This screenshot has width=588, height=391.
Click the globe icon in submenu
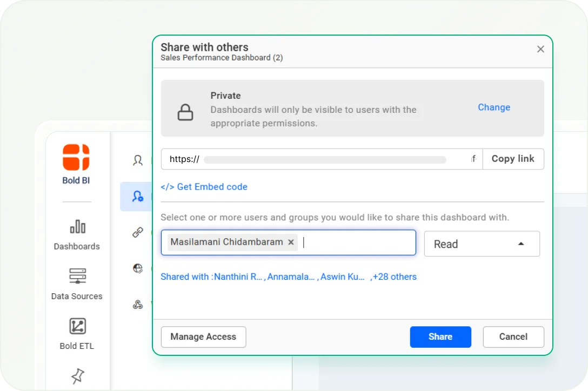coord(138,268)
